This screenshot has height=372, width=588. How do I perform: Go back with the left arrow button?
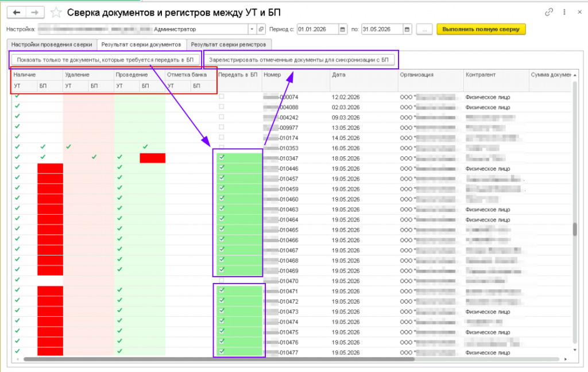click(x=17, y=13)
